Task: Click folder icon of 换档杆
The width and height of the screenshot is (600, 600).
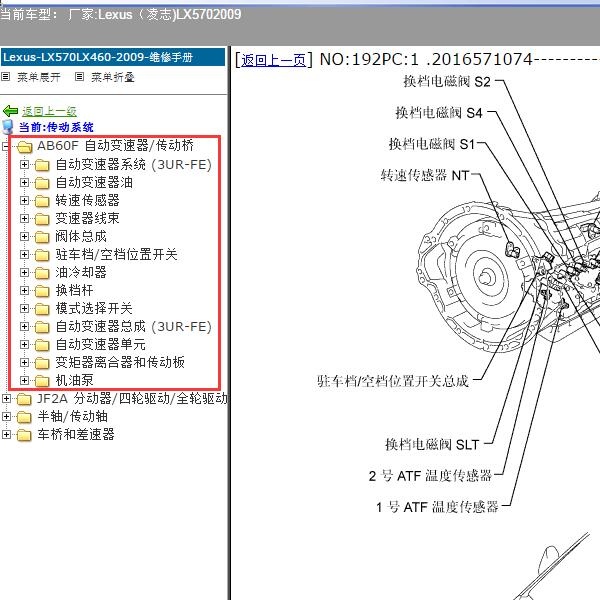Action: pos(42,291)
